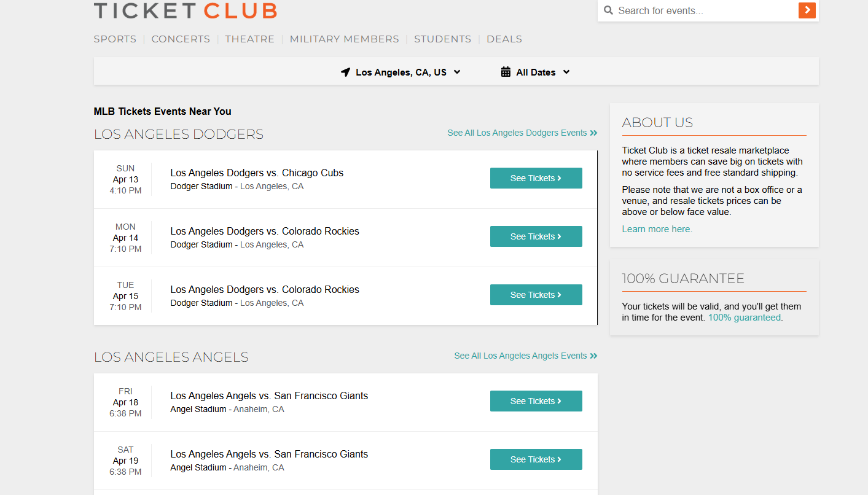Click the SUN Apr 13 date block
The width and height of the screenshot is (868, 495).
[125, 179]
